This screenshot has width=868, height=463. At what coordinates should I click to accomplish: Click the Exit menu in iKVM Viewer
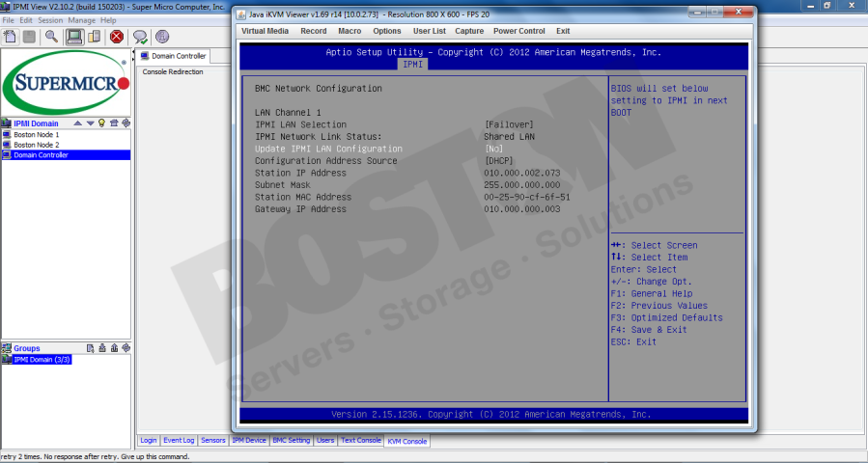click(x=563, y=31)
